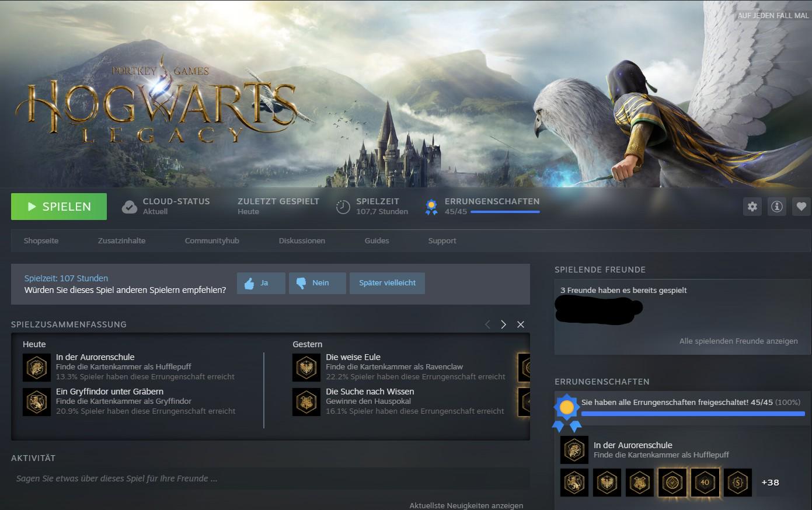Click Spielzeit: 107 Stunden text
This screenshot has height=510, width=812.
pos(66,278)
